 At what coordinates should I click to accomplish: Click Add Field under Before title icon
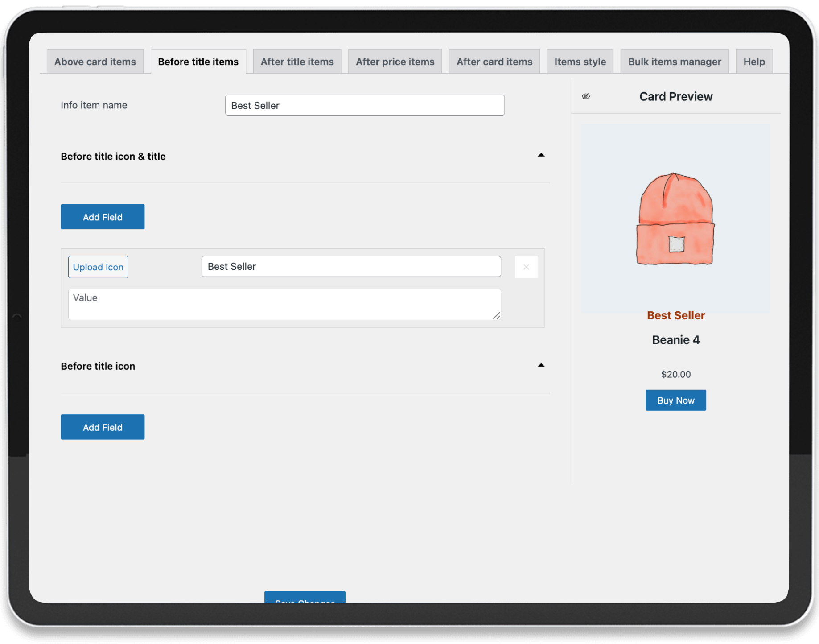103,427
